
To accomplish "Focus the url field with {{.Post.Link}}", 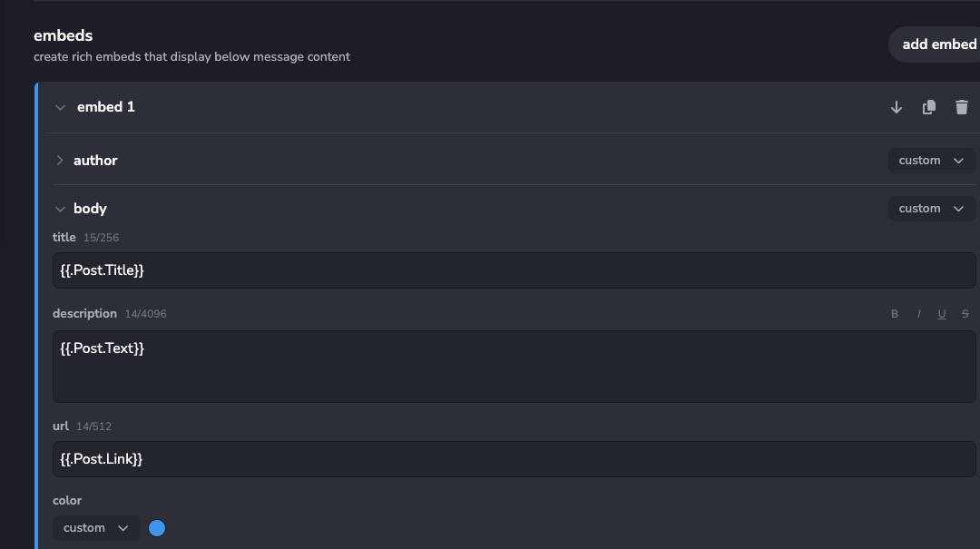I will (514, 459).
